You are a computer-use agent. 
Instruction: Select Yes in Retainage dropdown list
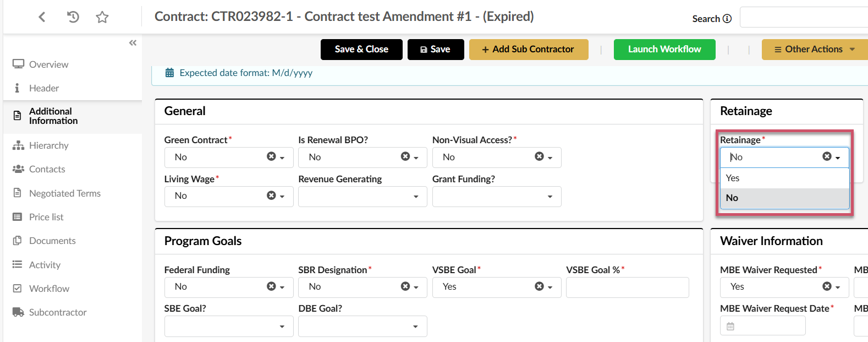[x=785, y=178]
